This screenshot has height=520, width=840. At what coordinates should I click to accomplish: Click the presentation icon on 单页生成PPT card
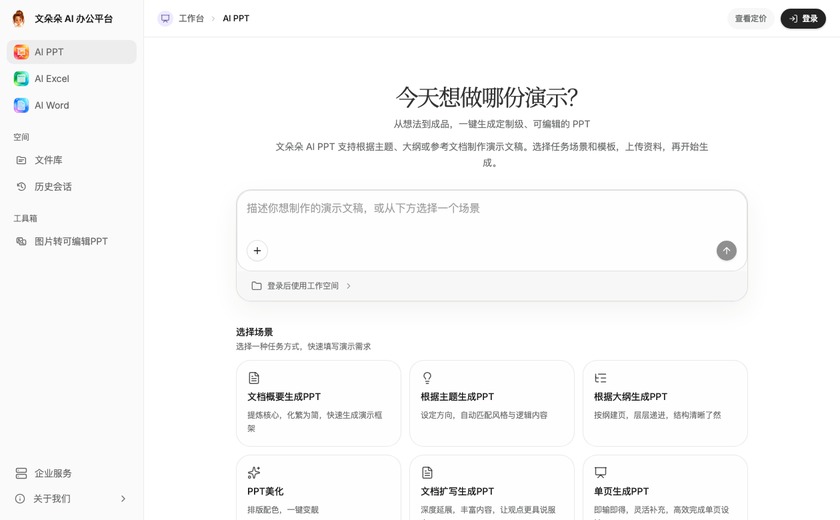(x=600, y=472)
